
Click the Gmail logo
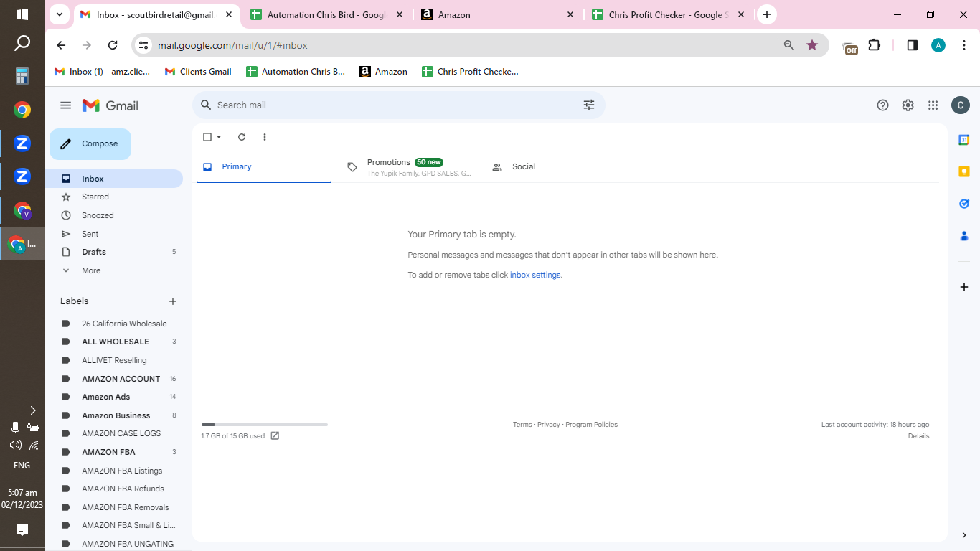[x=110, y=105]
